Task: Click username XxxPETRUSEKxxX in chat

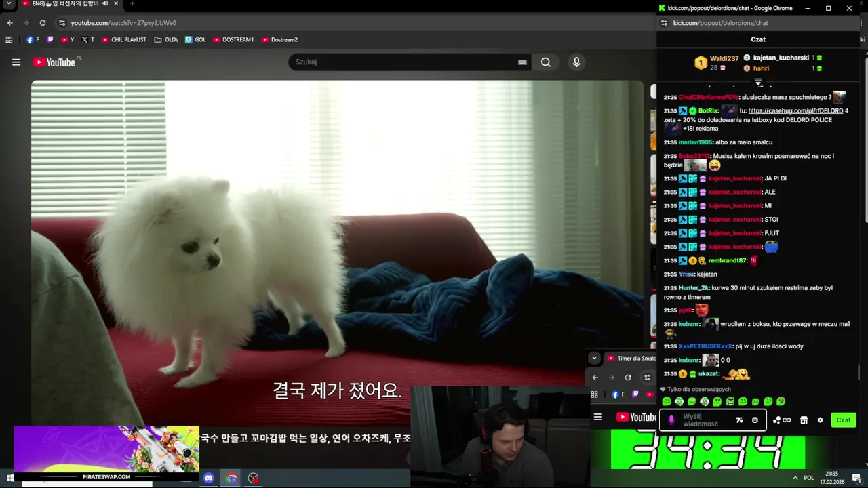Action: point(705,346)
